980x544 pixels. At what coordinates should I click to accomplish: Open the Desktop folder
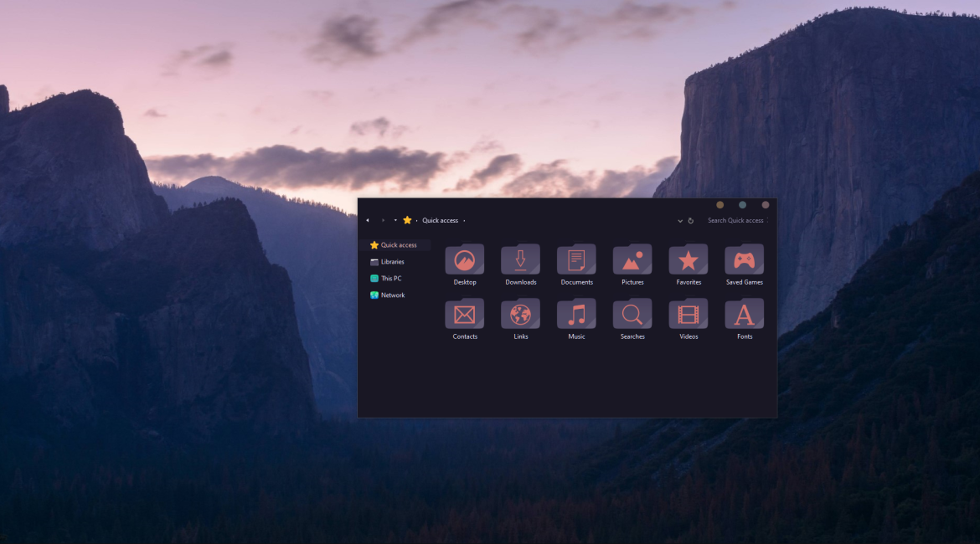[x=464, y=260]
